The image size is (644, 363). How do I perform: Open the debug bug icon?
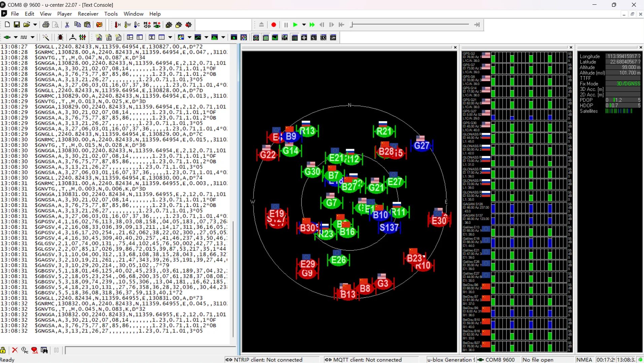click(x=60, y=37)
